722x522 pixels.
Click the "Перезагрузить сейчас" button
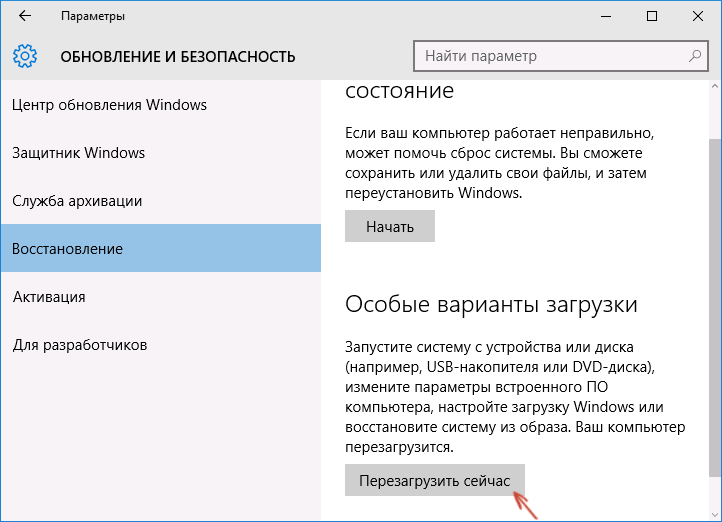[434, 481]
